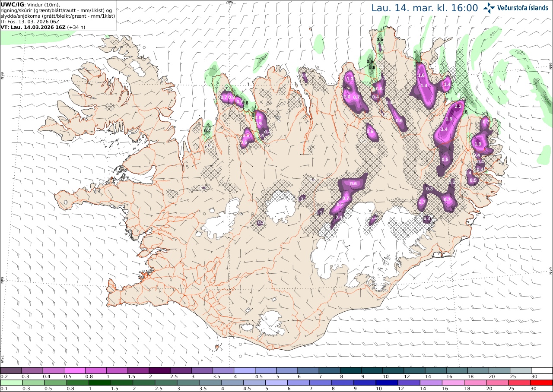This screenshot has width=553, height=392.
Task: Pick the dark teal snow swatch between 8 and 9
Action: [x=351, y=370]
